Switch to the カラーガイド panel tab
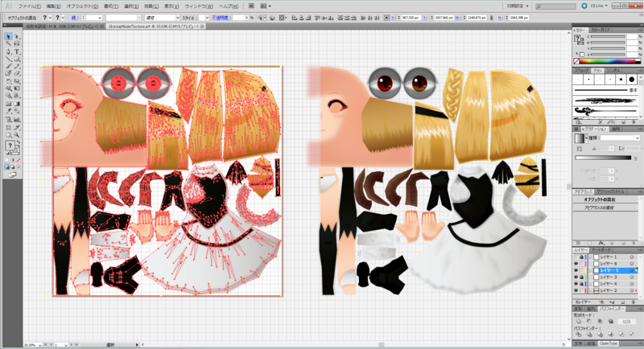Screen dimensions: 644x349 click(x=601, y=30)
